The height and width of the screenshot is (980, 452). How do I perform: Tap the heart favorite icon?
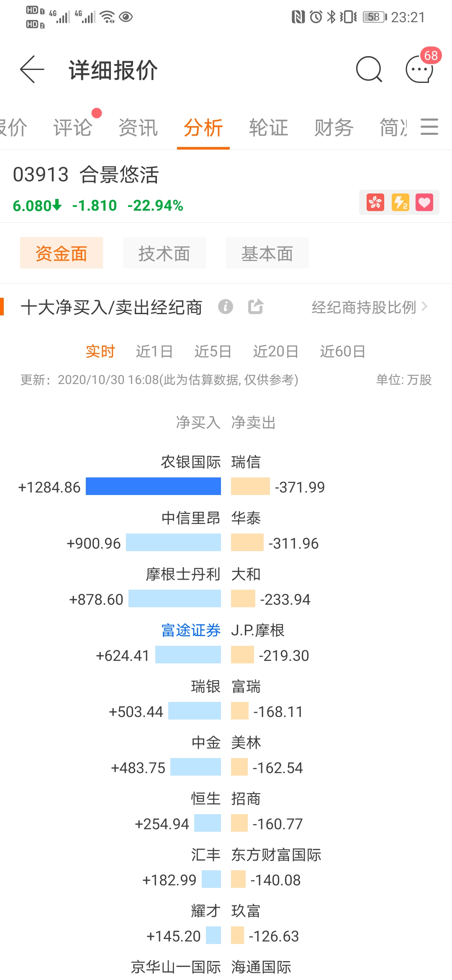[x=424, y=203]
